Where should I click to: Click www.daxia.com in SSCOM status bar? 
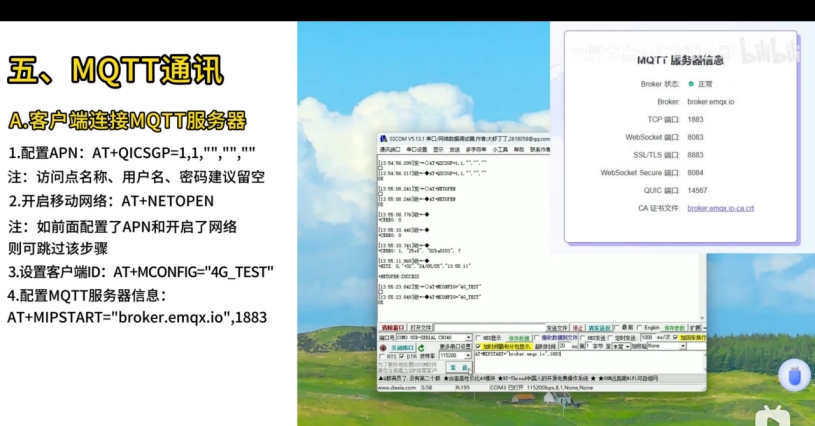[397, 388]
